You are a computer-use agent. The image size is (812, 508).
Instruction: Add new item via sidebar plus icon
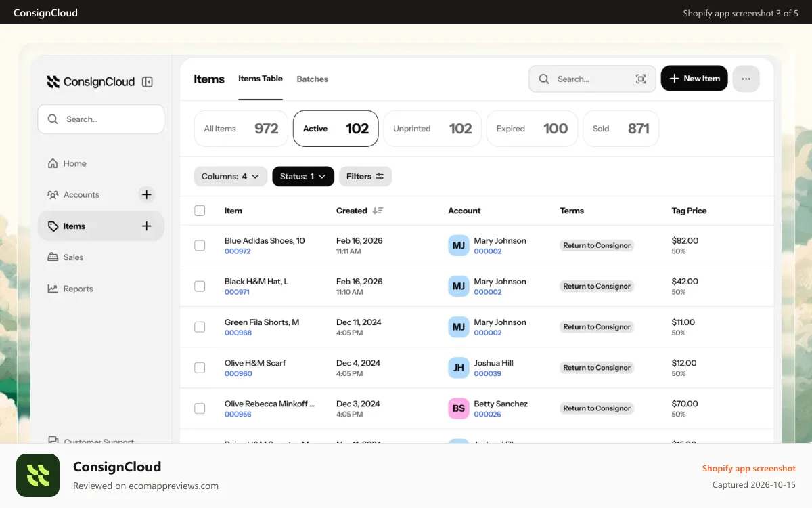click(146, 226)
